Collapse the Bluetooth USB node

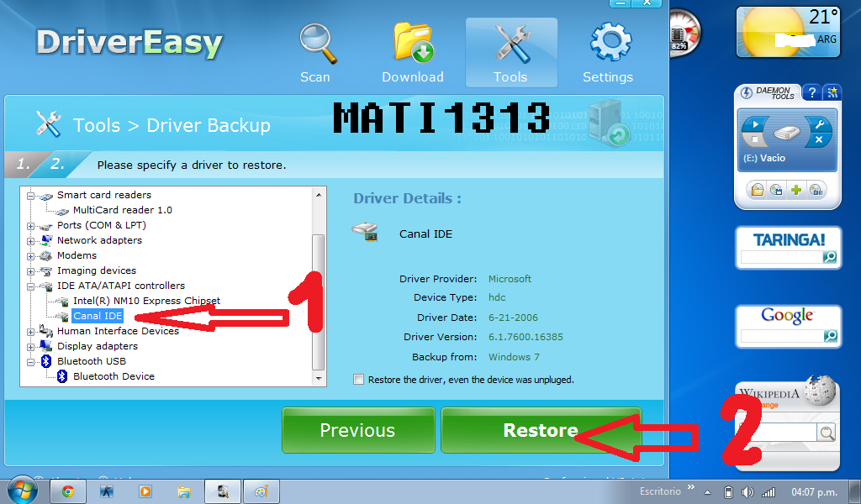(31, 362)
